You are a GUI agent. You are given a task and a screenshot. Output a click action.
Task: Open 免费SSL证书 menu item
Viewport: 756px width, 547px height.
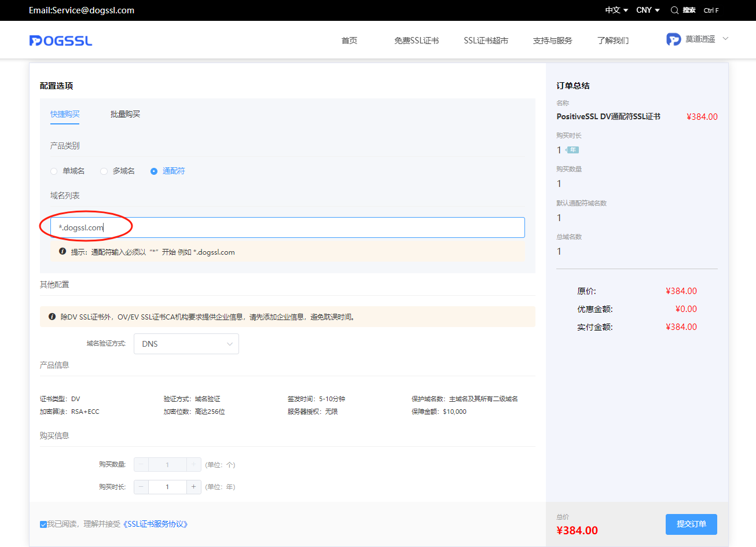coord(416,41)
